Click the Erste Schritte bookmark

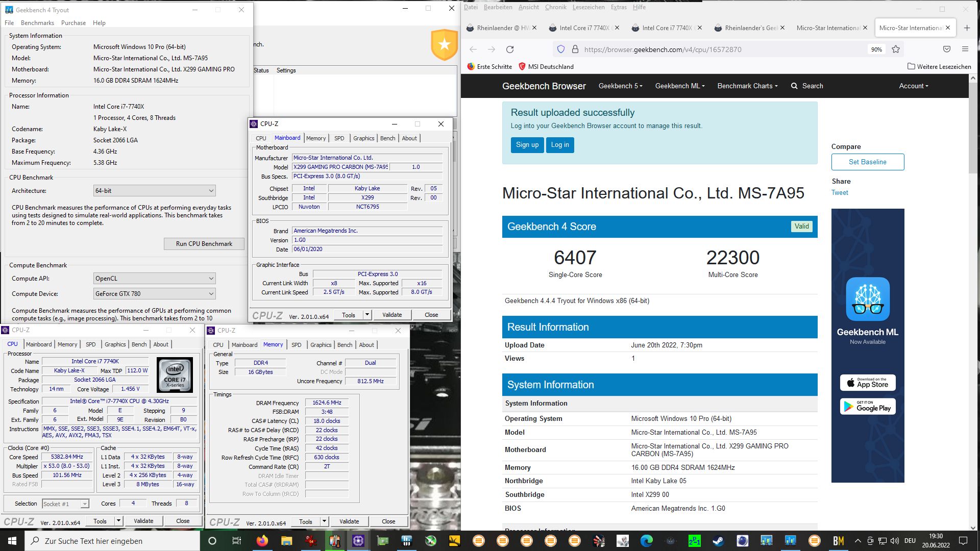pyautogui.click(x=489, y=67)
